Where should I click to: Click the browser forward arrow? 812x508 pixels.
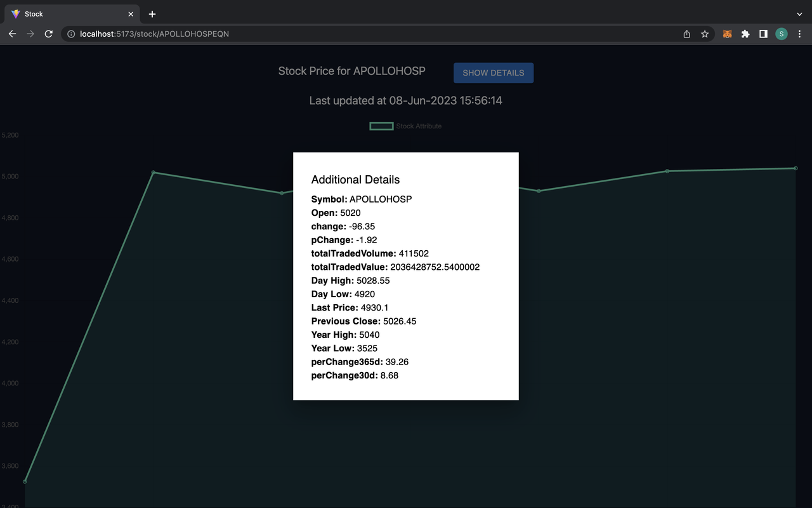pos(30,34)
